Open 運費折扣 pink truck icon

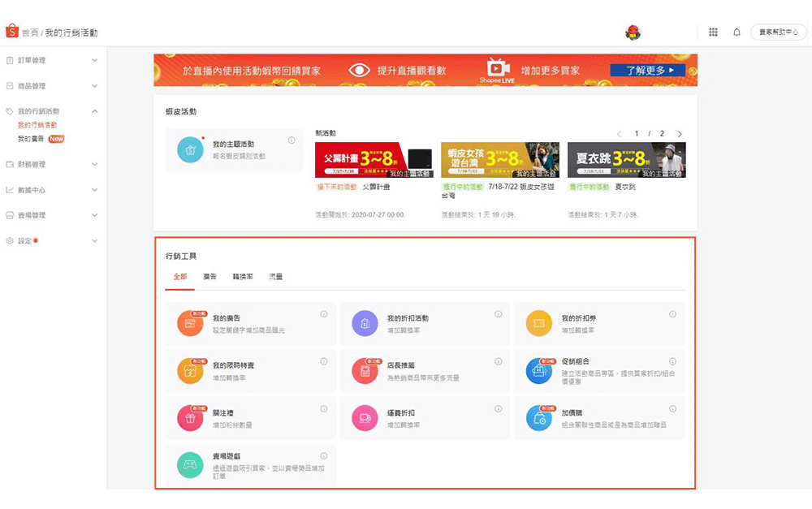tap(365, 418)
